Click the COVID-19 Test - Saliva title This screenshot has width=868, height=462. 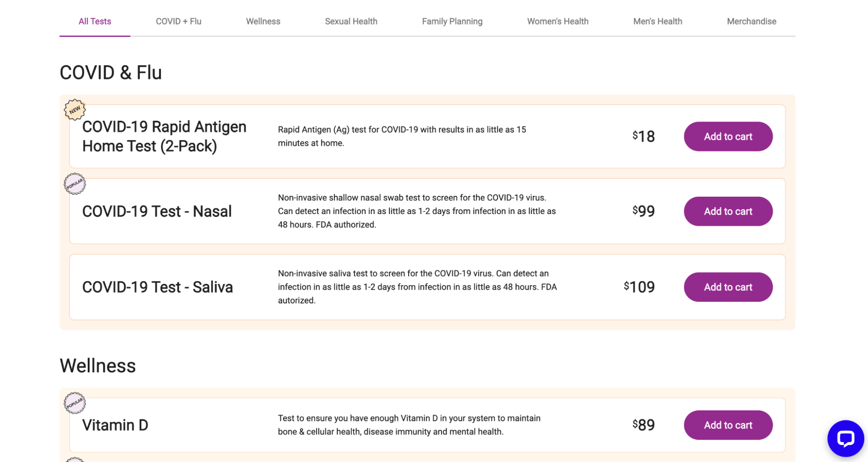pos(158,287)
